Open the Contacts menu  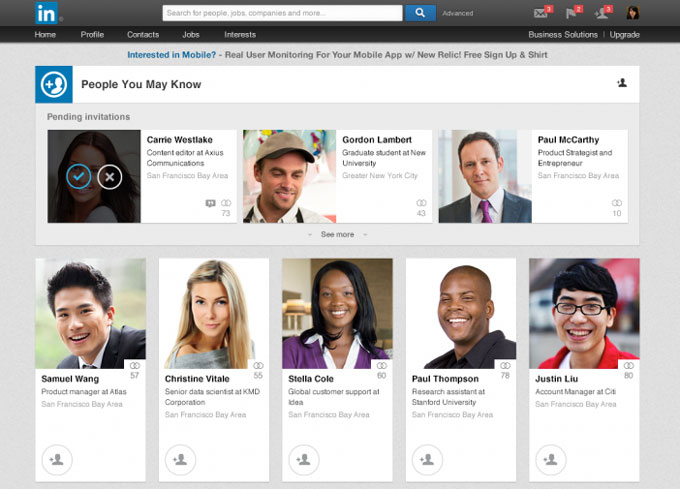(x=143, y=34)
